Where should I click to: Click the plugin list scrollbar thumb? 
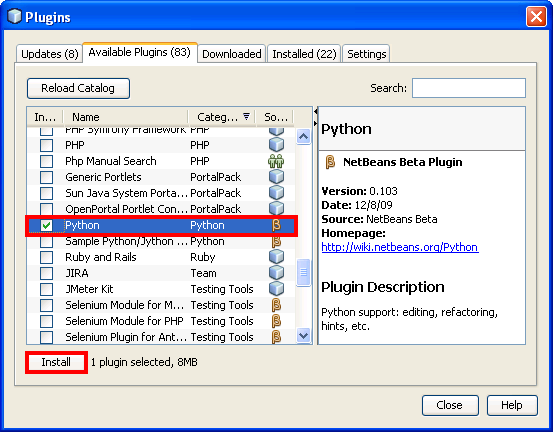tap(303, 272)
